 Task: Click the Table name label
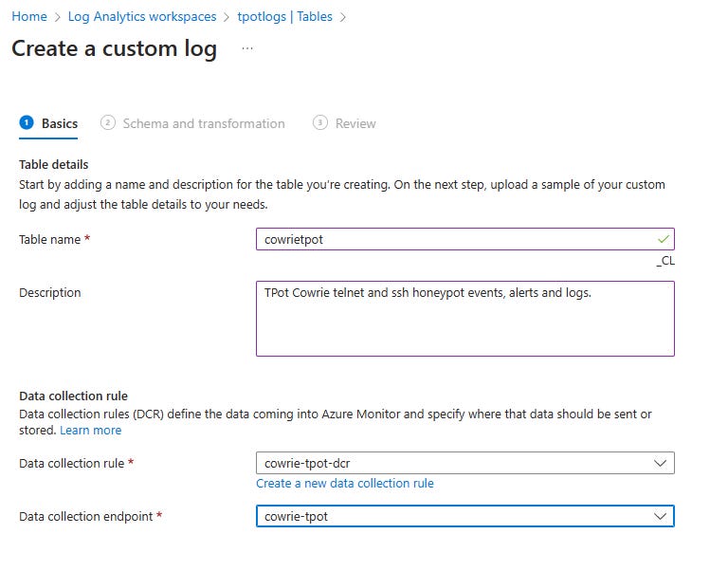pos(49,239)
